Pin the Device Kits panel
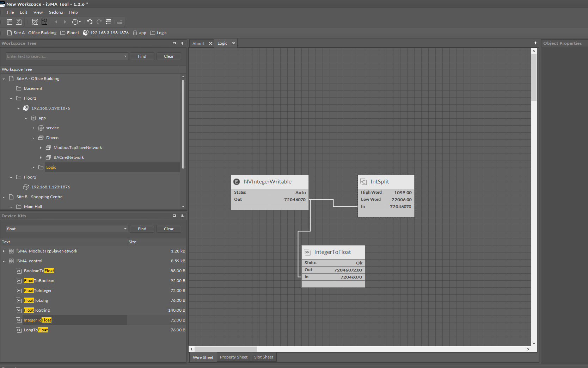Image resolution: width=588 pixels, height=368 pixels. click(182, 216)
